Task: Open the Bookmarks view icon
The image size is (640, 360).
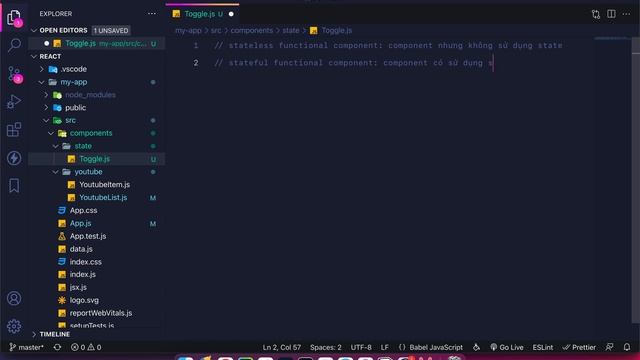Action: point(14,186)
